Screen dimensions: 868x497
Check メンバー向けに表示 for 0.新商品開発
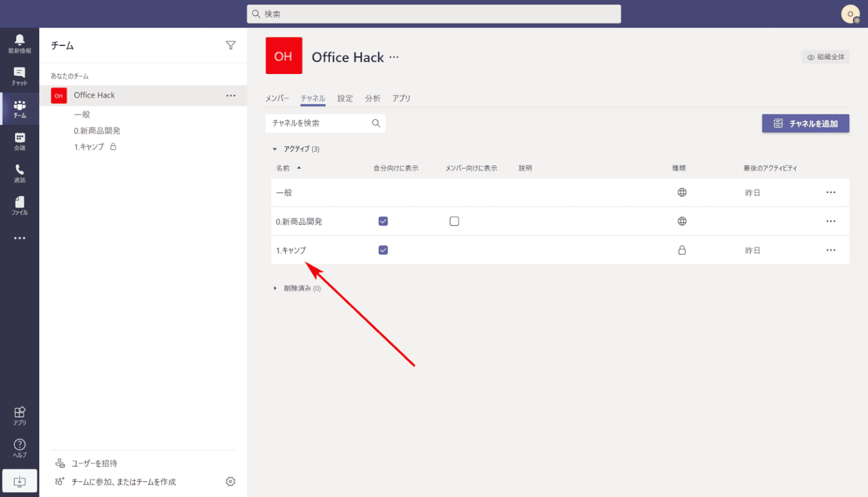[454, 221]
